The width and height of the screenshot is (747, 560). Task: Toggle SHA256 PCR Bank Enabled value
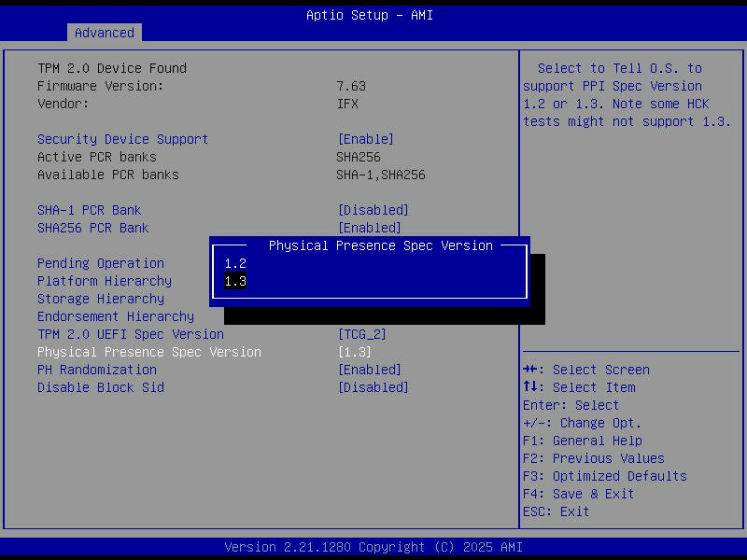(x=369, y=228)
